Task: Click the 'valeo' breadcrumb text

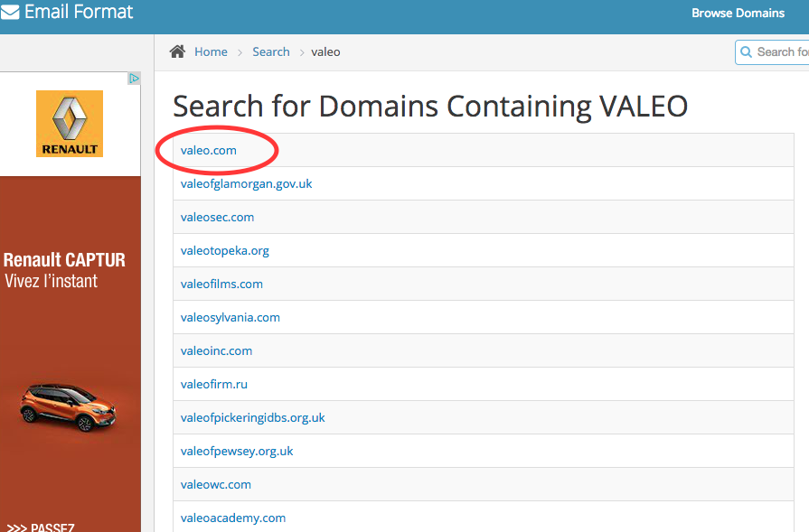Action: (325, 51)
